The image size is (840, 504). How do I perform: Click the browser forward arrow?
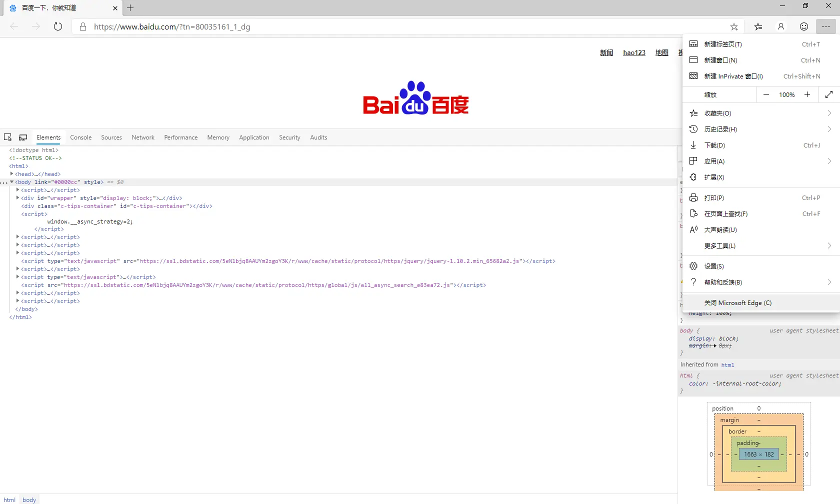point(36,26)
